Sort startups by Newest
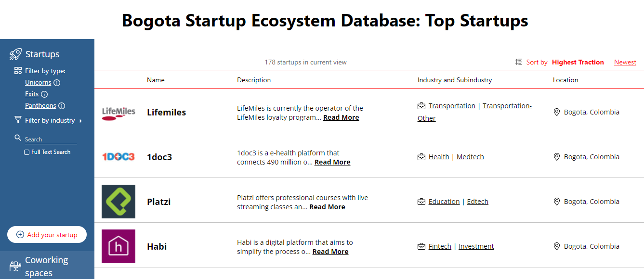The width and height of the screenshot is (644, 279). pos(625,62)
